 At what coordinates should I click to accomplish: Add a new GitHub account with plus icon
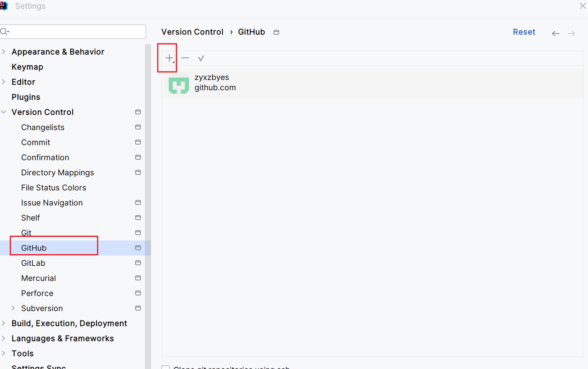pos(170,58)
